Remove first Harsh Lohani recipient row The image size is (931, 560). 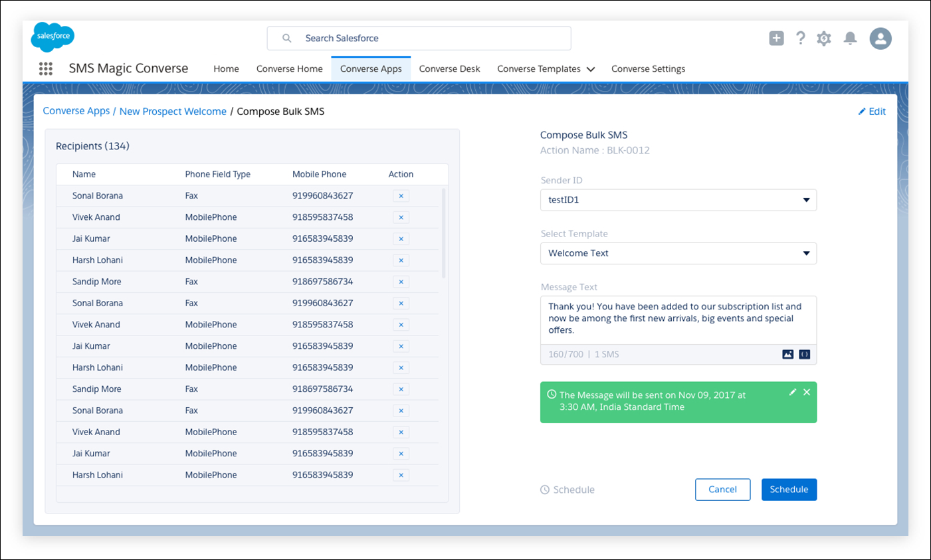point(401,260)
